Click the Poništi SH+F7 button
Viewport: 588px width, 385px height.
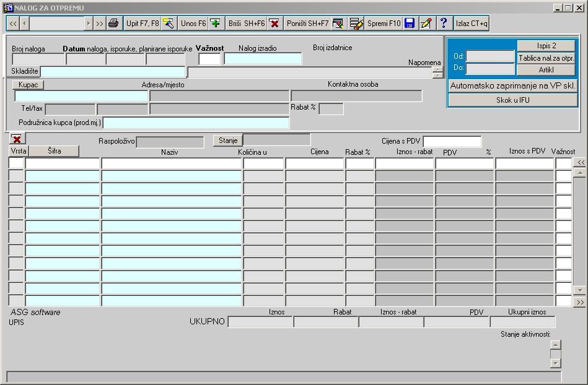pyautogui.click(x=307, y=24)
